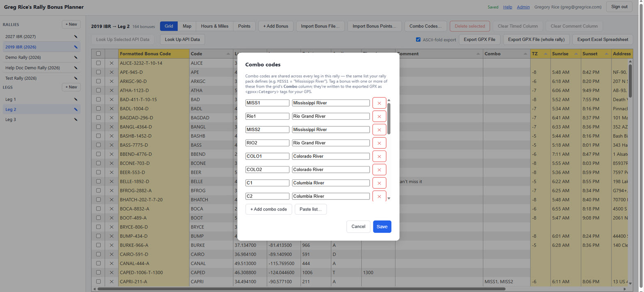Check the BFROG row checkbox
644x292 pixels.
pyautogui.click(x=98, y=190)
